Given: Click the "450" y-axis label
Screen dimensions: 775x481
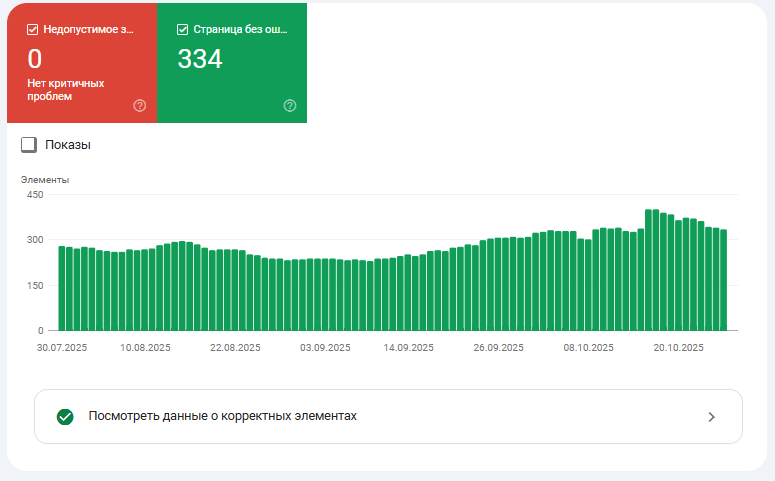Looking at the screenshot, I should [35, 195].
